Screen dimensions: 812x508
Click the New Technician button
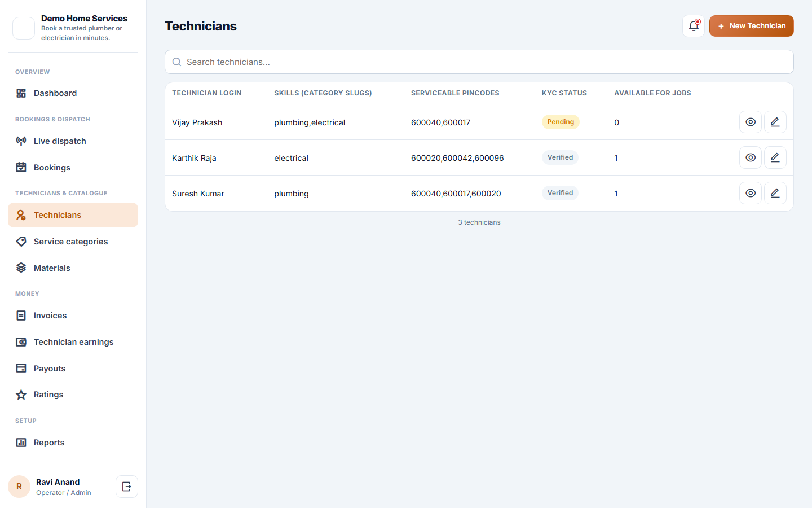[x=751, y=26]
